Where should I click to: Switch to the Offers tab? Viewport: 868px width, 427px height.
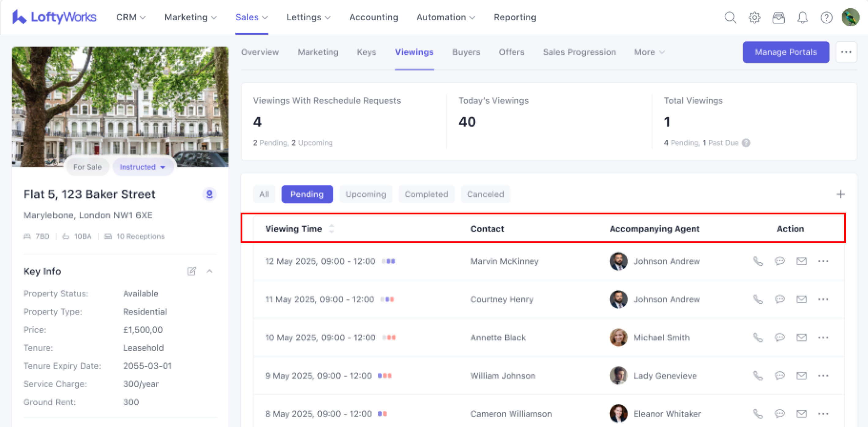pyautogui.click(x=511, y=52)
